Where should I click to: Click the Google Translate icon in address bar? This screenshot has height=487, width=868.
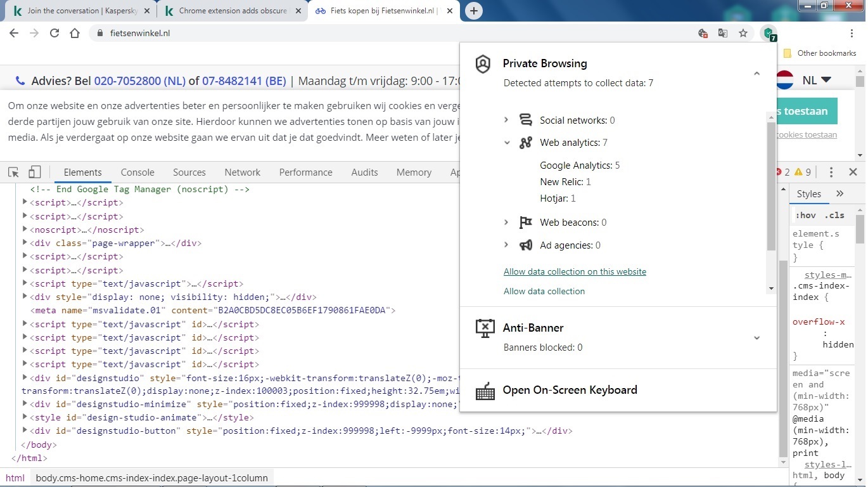[722, 34]
